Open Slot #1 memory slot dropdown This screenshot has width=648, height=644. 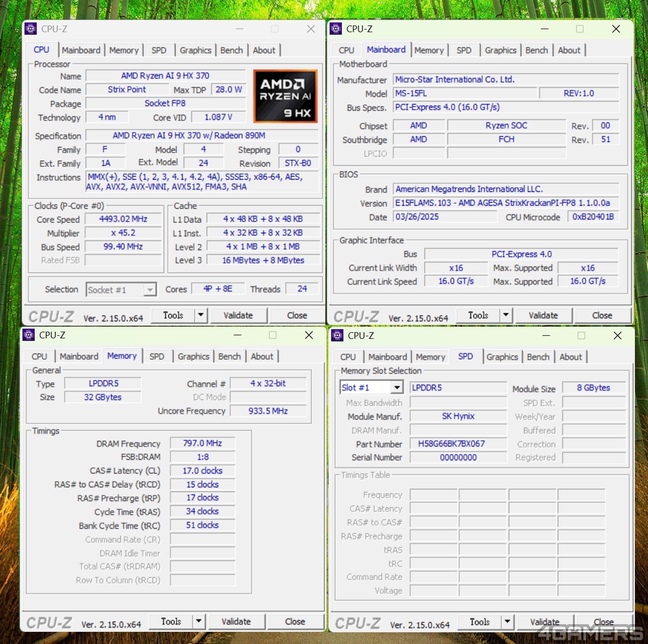[x=396, y=387]
